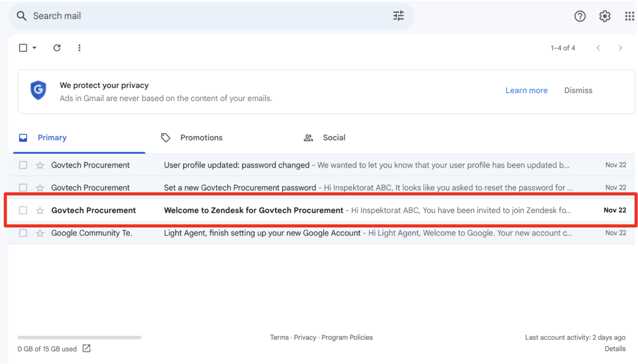The image size is (638, 364).
Task: Star the Set a new password email
Action: (x=40, y=188)
